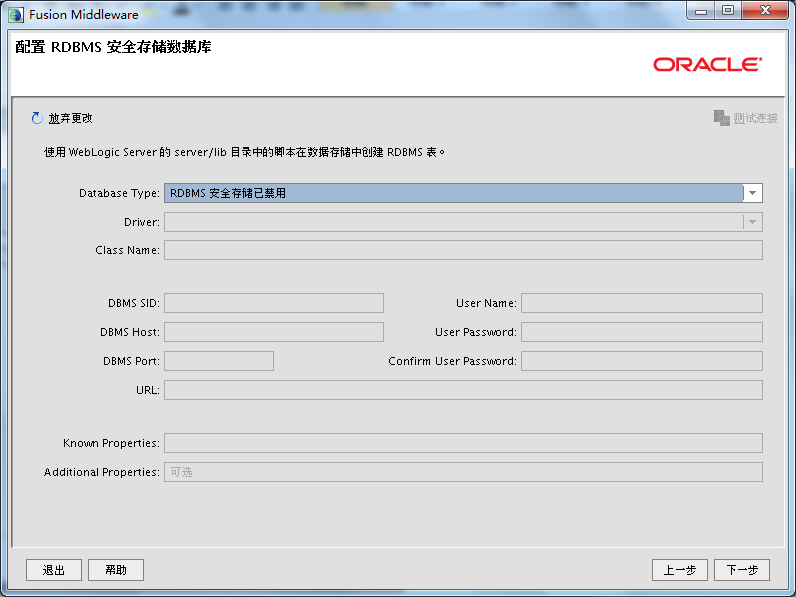Image resolution: width=796 pixels, height=597 pixels.
Task: Click the 测试连接 test connection label
Action: 755,118
